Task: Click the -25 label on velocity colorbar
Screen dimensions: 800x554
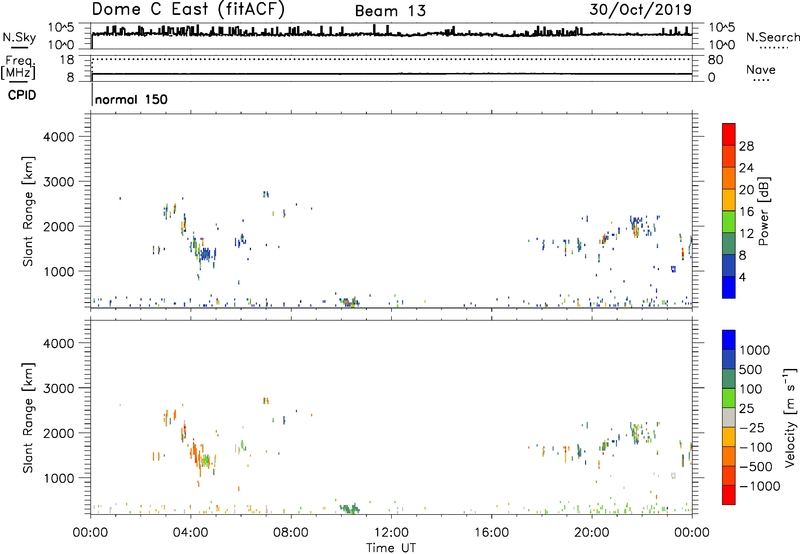Action: 752,428
